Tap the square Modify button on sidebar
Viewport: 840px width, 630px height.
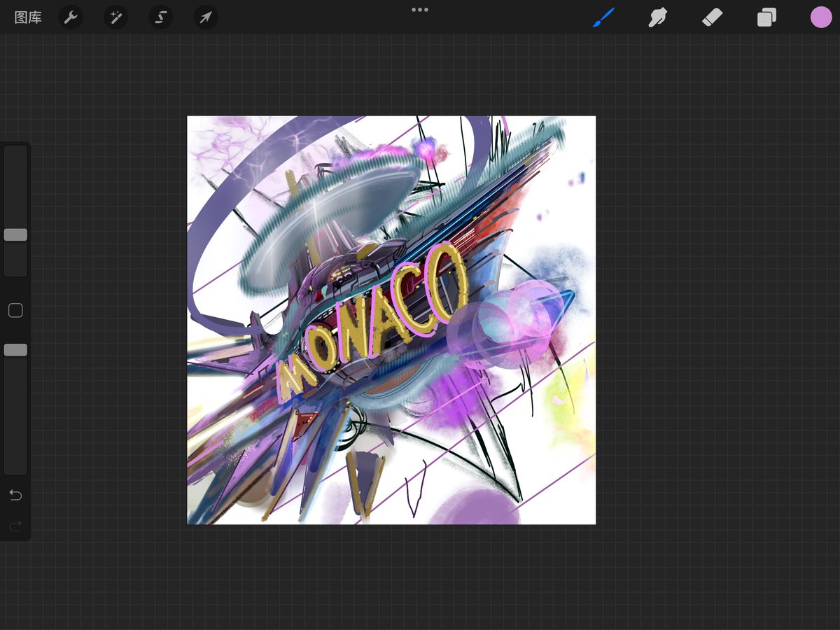tap(15, 311)
